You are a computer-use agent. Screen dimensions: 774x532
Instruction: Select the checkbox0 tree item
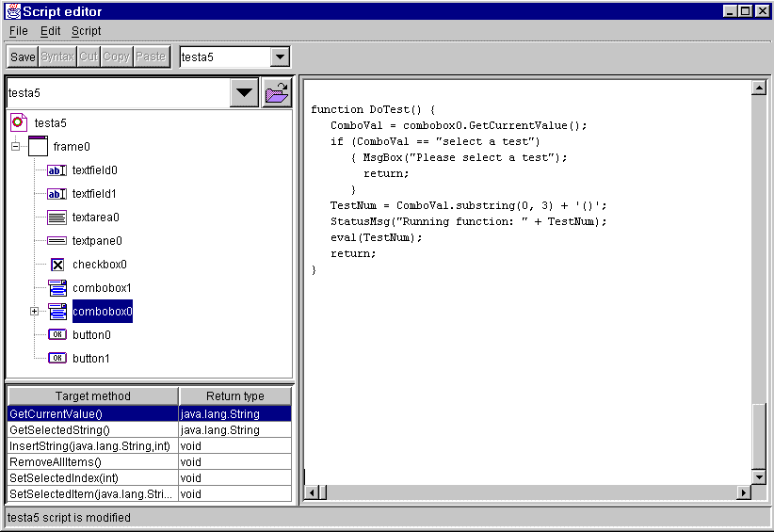click(x=99, y=265)
